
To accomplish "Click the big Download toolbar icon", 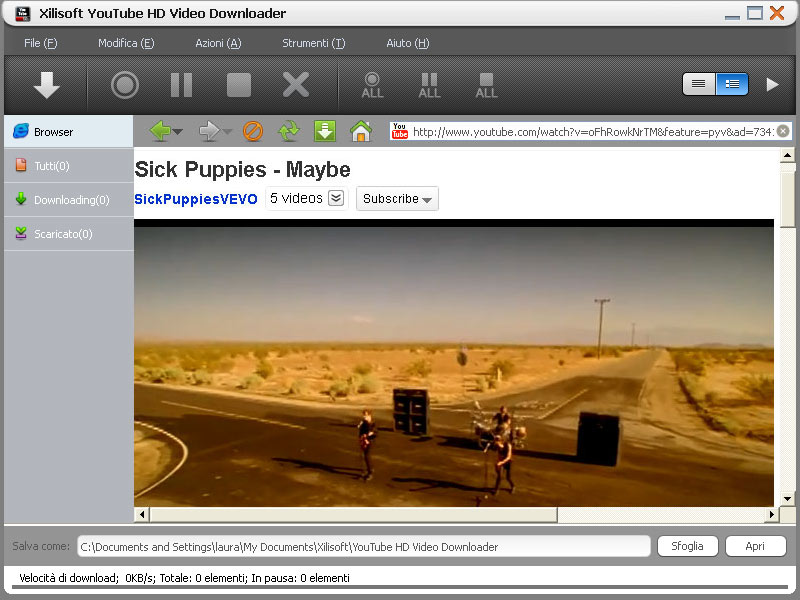I will coord(46,85).
